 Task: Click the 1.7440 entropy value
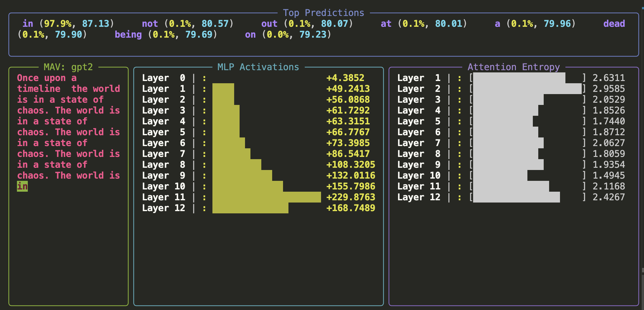(609, 121)
